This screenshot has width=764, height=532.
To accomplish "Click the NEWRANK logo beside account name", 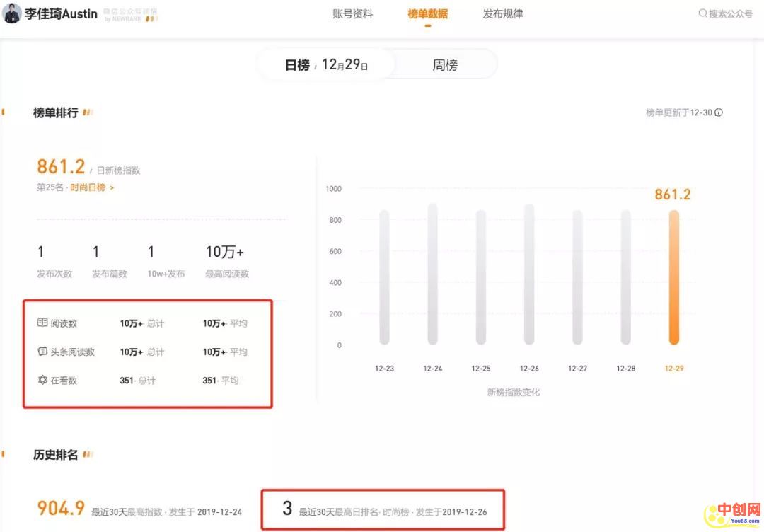I will click(x=131, y=16).
